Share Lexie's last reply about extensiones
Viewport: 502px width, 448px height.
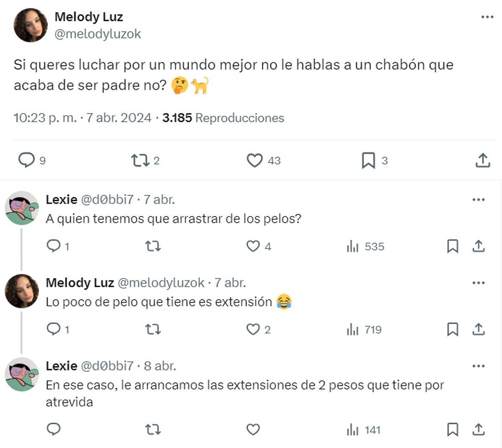click(478, 430)
